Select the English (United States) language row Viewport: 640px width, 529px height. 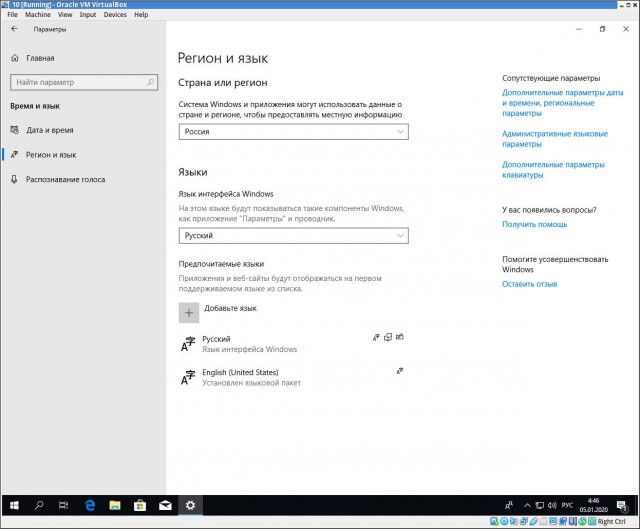point(293,377)
